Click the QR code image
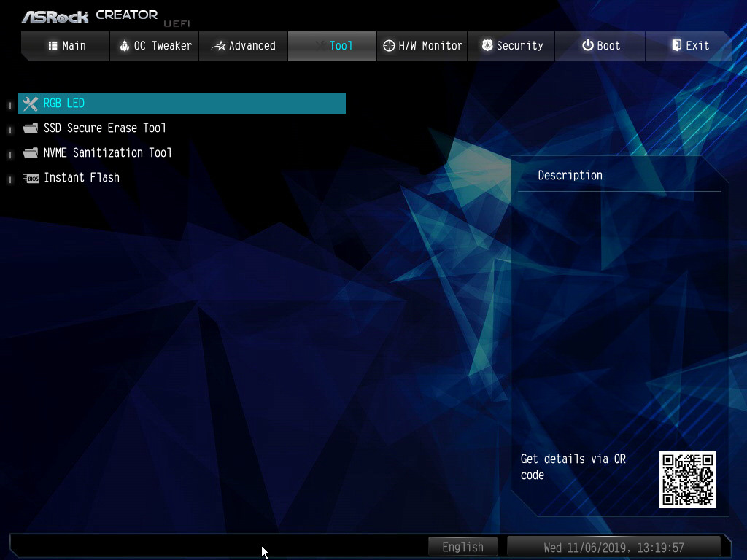 tap(687, 479)
